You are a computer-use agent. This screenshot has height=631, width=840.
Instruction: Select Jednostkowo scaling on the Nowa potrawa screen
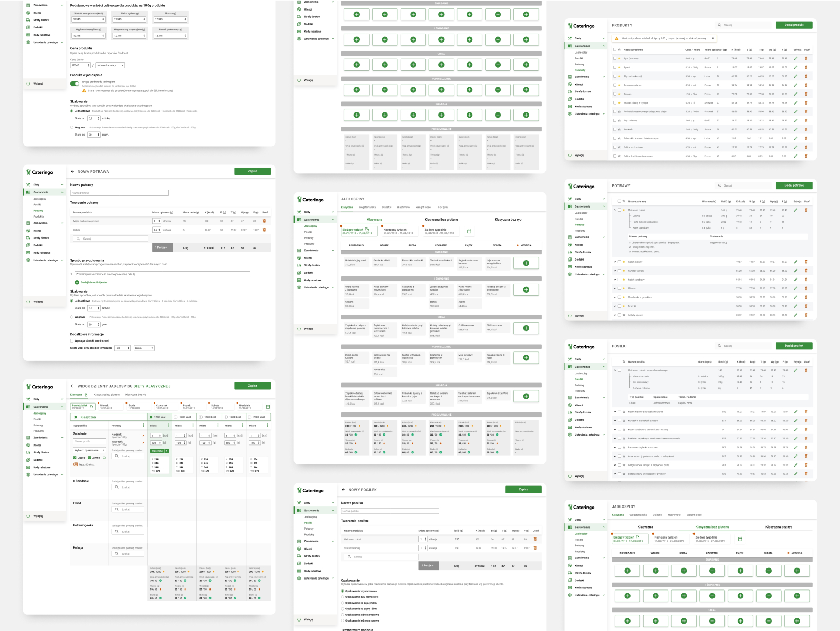coord(72,301)
